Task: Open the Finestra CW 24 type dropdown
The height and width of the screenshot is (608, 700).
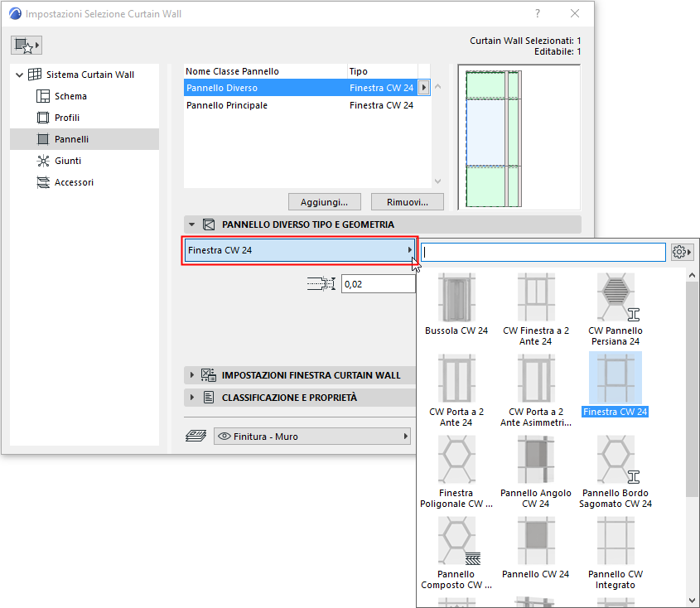Action: pyautogui.click(x=299, y=250)
